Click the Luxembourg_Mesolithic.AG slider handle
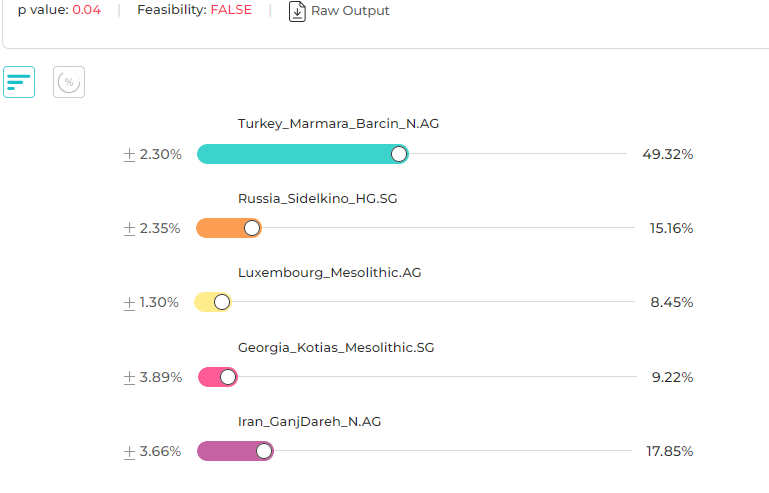The width and height of the screenshot is (769, 493). pyautogui.click(x=222, y=302)
